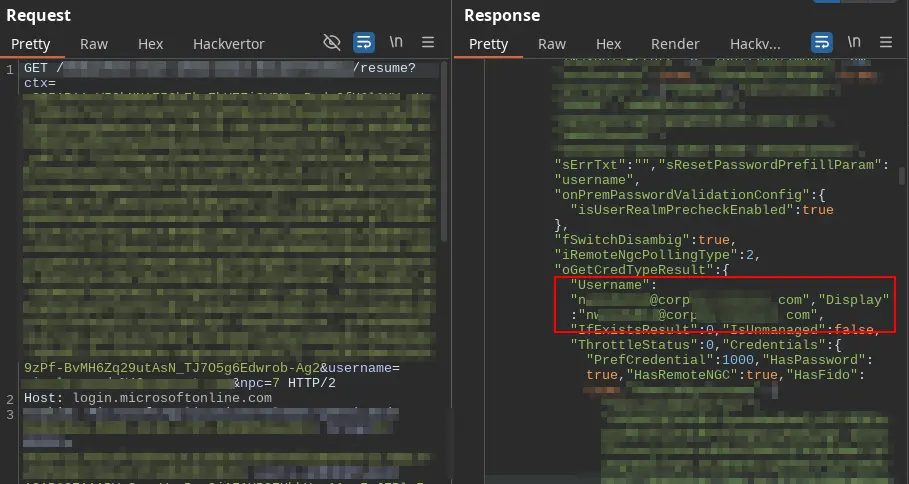Switch Response view to the Hex tab
The image size is (909, 484).
[x=608, y=44]
